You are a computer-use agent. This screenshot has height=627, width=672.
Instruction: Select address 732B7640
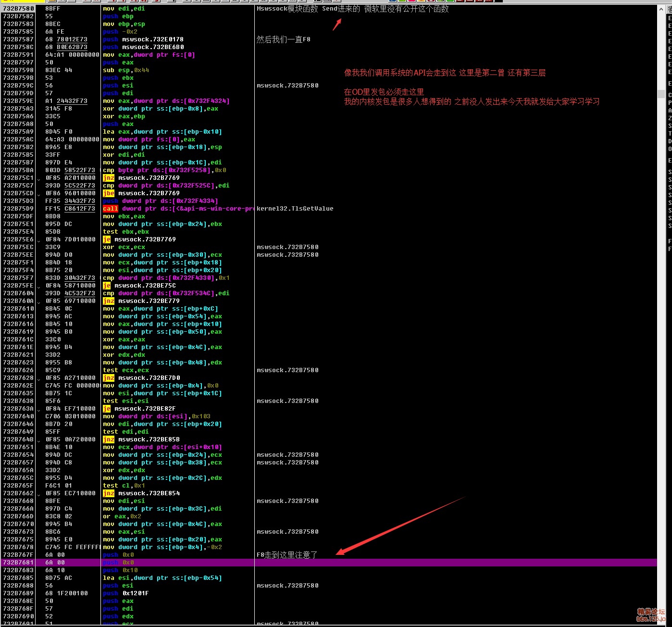18,416
